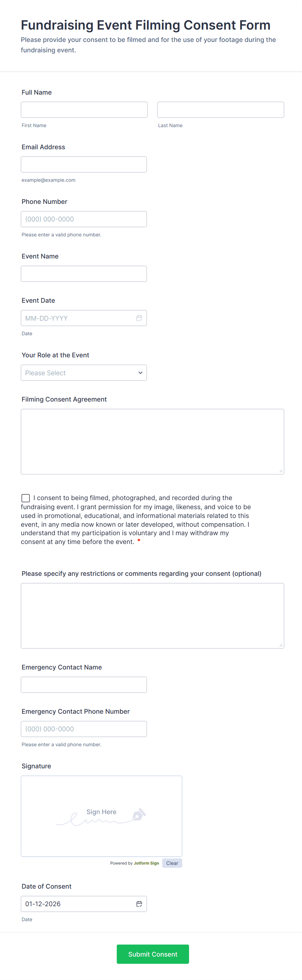Focus the Emergency Contact Name field
The width and height of the screenshot is (302, 980).
[x=83, y=684]
